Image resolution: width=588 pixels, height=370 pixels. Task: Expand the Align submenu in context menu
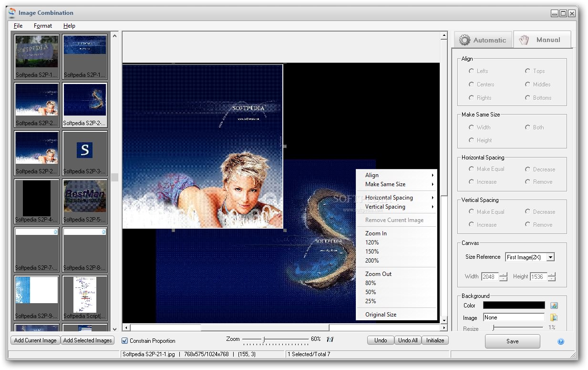coord(397,175)
